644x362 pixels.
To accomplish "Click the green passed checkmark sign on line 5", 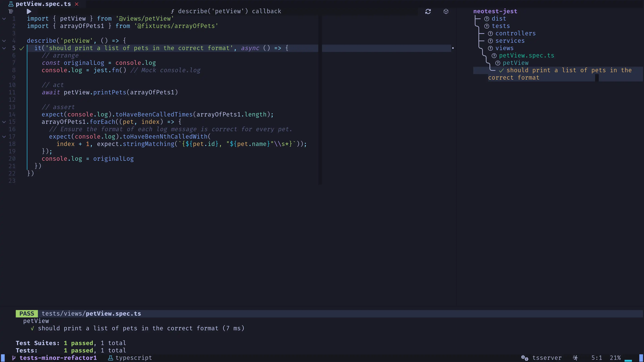I will [22, 48].
